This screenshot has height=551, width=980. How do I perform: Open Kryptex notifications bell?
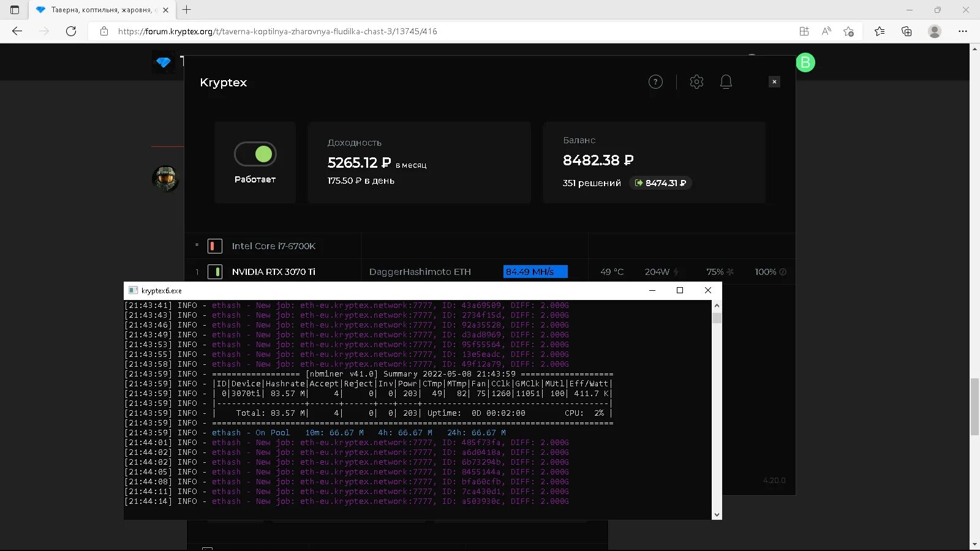coord(726,81)
